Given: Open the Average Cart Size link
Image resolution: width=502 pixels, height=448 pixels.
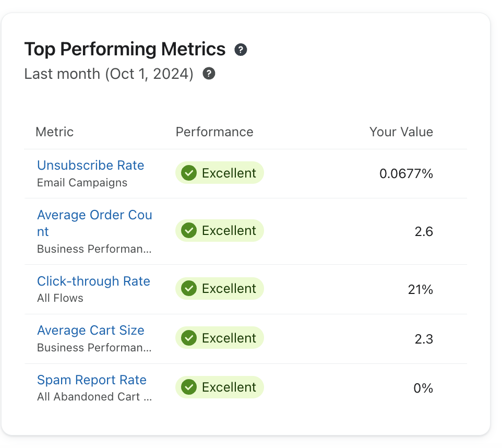Looking at the screenshot, I should tap(90, 331).
